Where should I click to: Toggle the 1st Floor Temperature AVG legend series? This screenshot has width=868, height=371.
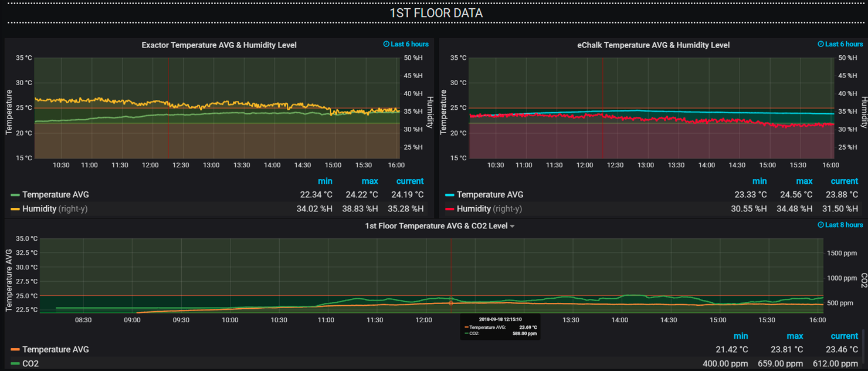click(56, 349)
